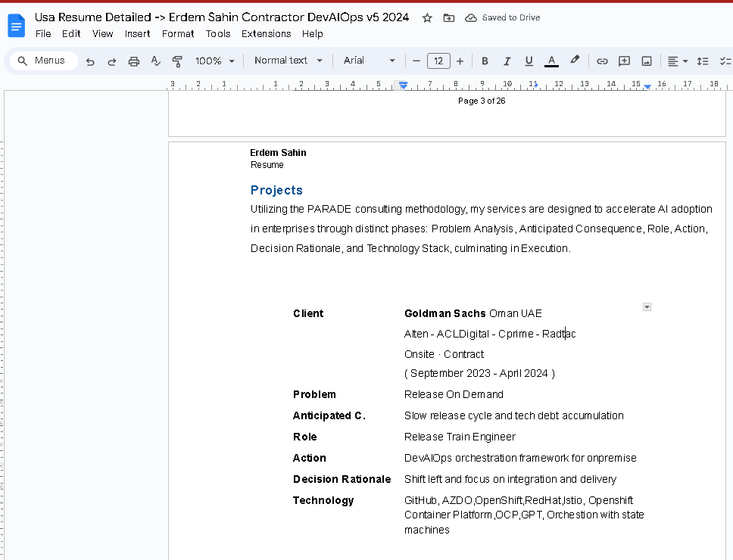Open the text alignment dropdown
The width and height of the screenshot is (733, 560).
click(x=678, y=61)
